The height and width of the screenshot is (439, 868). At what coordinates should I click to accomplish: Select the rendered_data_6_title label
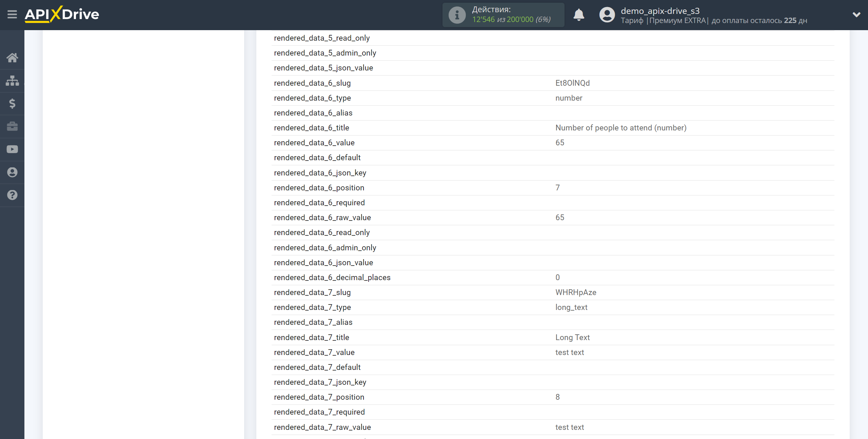click(x=311, y=128)
